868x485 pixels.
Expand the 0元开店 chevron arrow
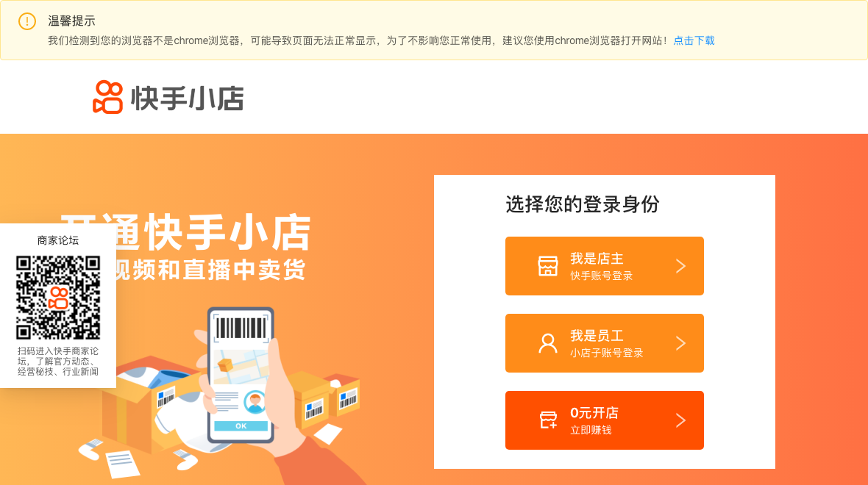681,421
